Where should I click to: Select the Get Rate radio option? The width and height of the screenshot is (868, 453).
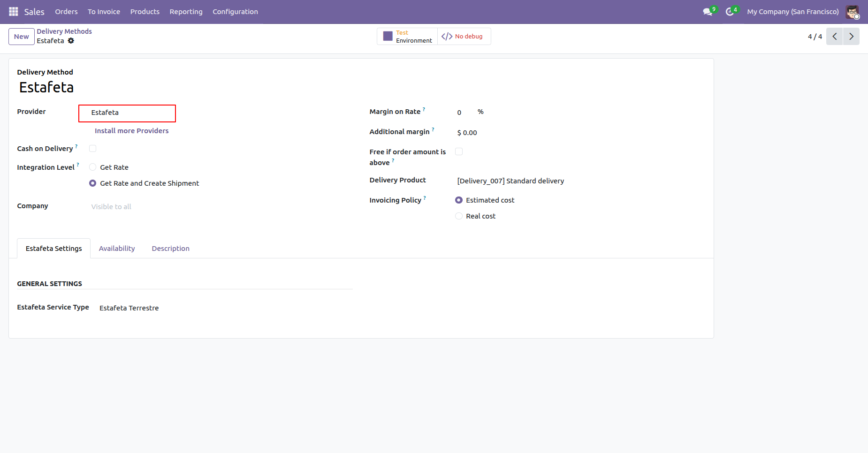pos(93,167)
